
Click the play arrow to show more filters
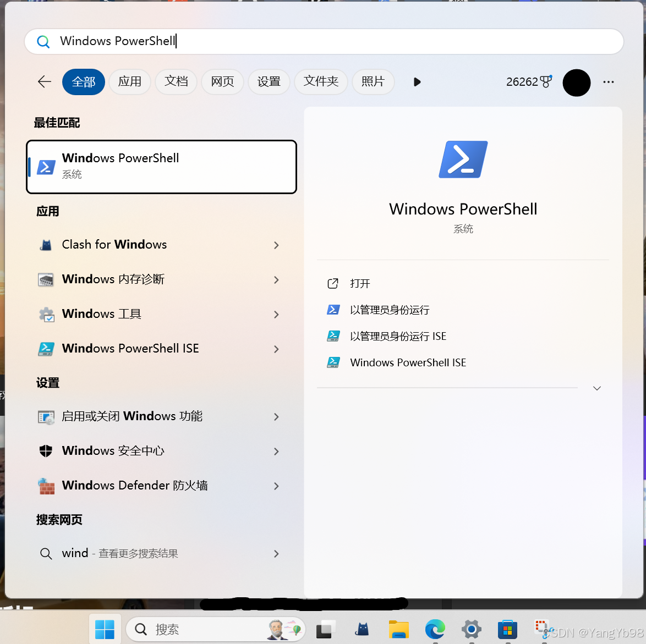point(417,82)
